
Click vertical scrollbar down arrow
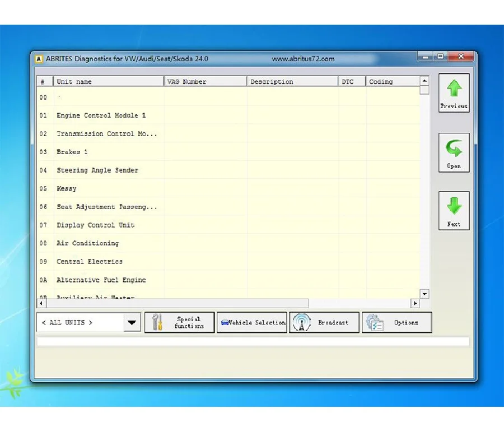(424, 294)
